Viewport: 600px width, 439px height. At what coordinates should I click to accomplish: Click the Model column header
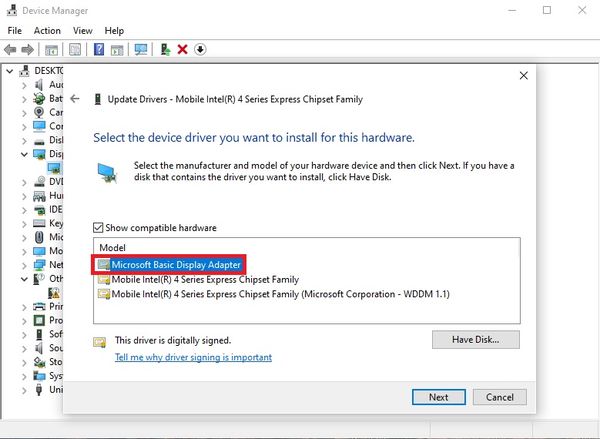112,248
